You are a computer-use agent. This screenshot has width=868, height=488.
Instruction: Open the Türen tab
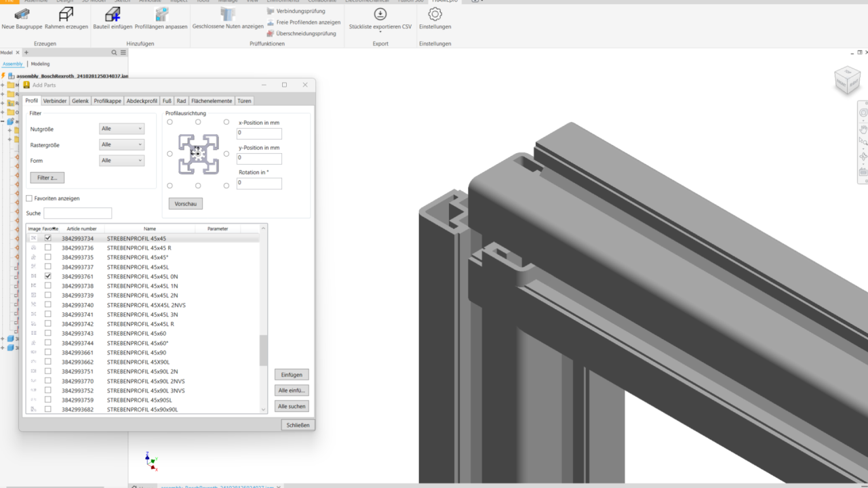[x=244, y=100]
